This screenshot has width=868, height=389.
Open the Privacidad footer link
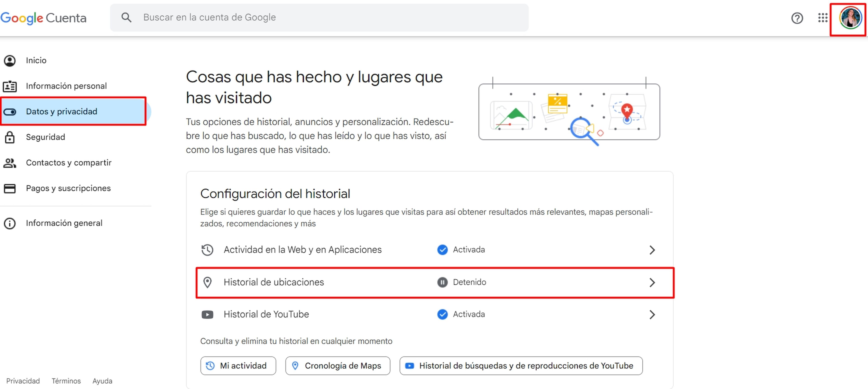(23, 381)
